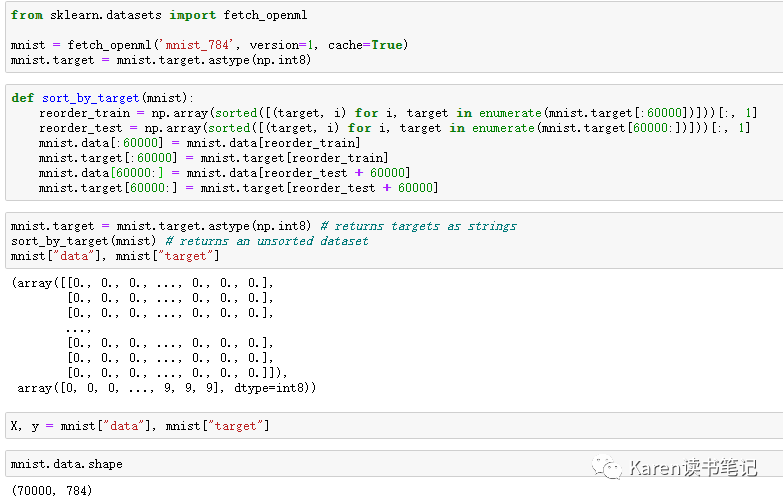Click the mnist.target[60000:] assignment line
Viewport: 783px width, 502px height.
tap(238, 188)
